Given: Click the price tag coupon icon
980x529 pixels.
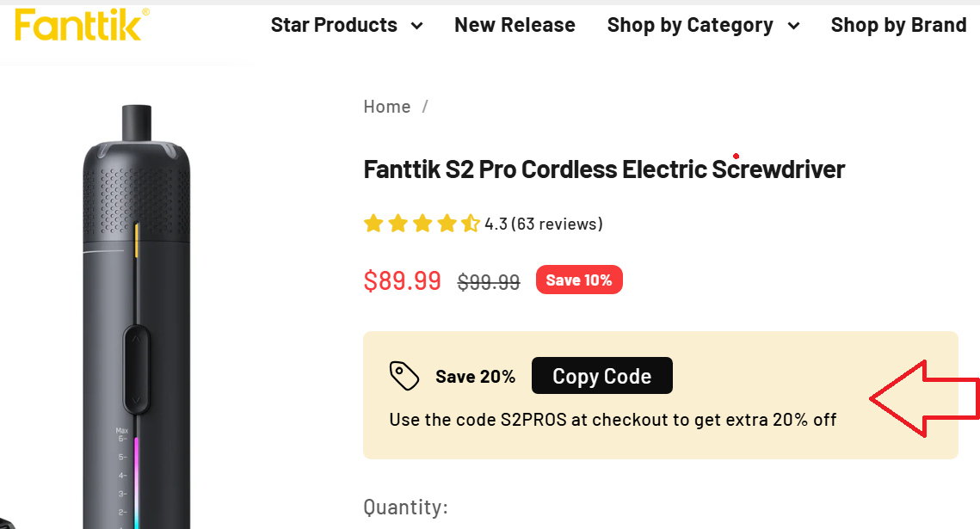Looking at the screenshot, I should [x=404, y=376].
